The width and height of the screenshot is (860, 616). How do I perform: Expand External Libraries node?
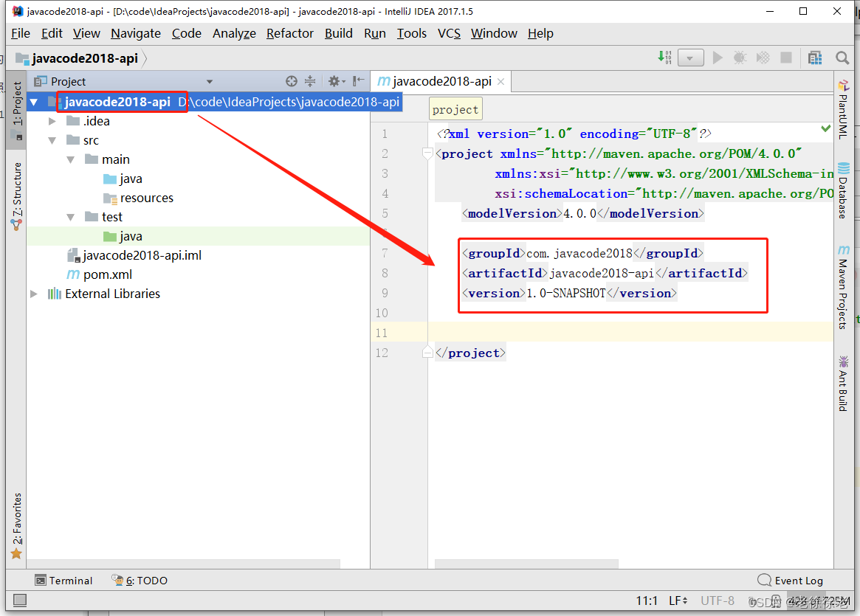[34, 294]
